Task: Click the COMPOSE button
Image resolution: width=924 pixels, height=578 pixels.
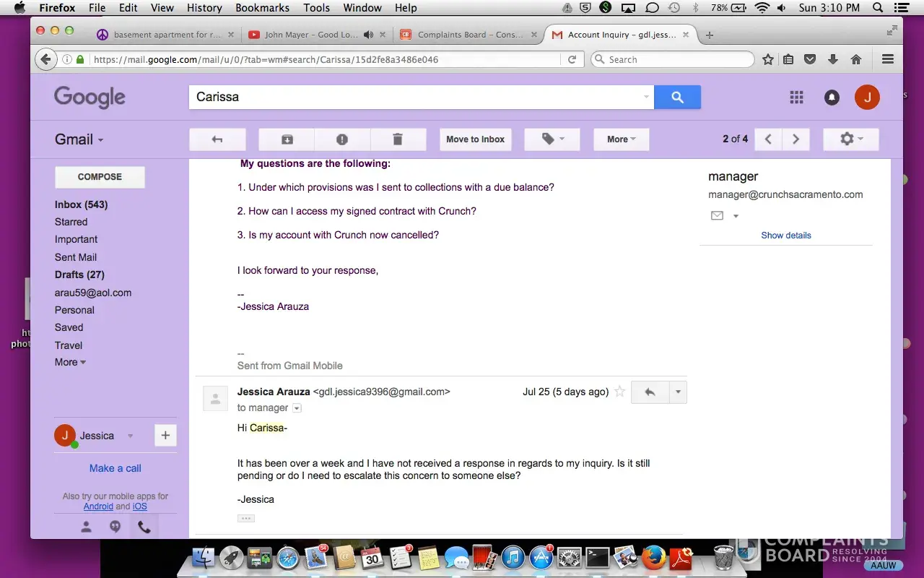Action: (100, 177)
